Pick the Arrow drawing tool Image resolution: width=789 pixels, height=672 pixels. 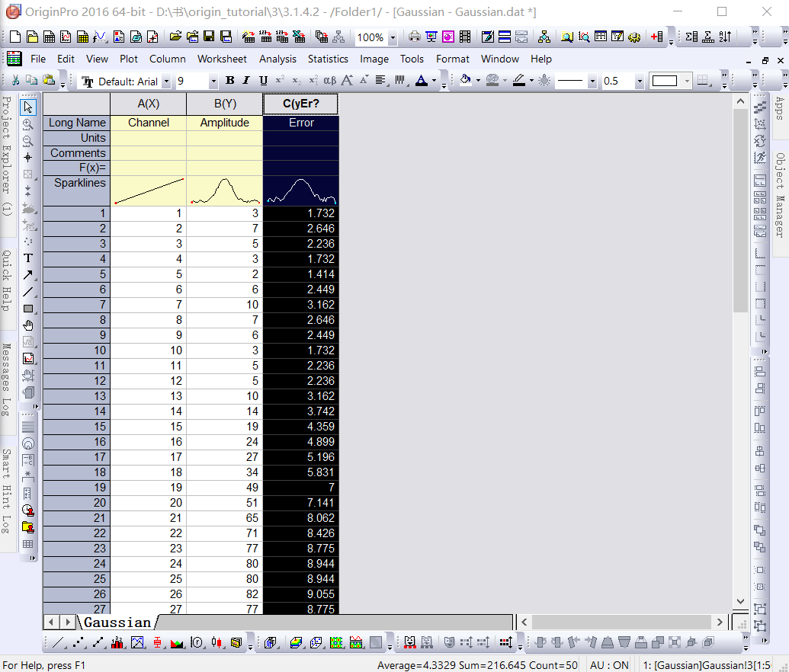pos(28,275)
